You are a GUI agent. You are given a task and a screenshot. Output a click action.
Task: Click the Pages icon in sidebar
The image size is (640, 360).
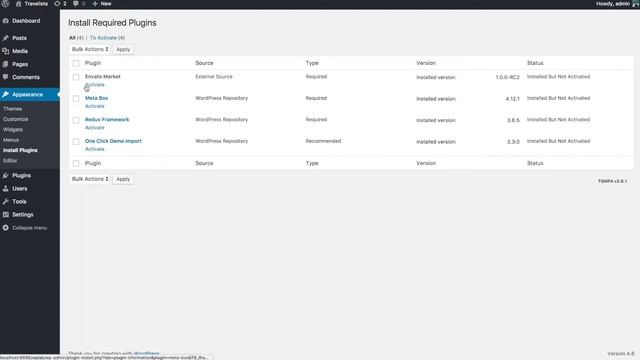click(6, 64)
